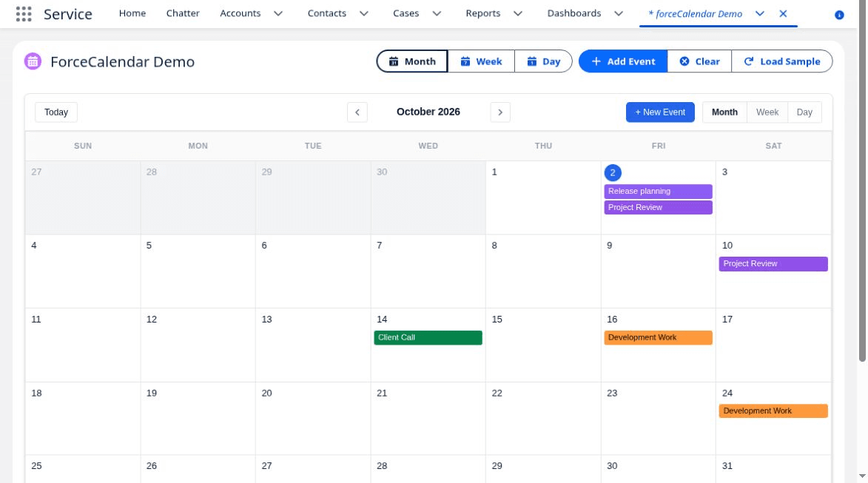Click the scrollbar down arrow
The width and height of the screenshot is (868, 483).
click(x=862, y=476)
